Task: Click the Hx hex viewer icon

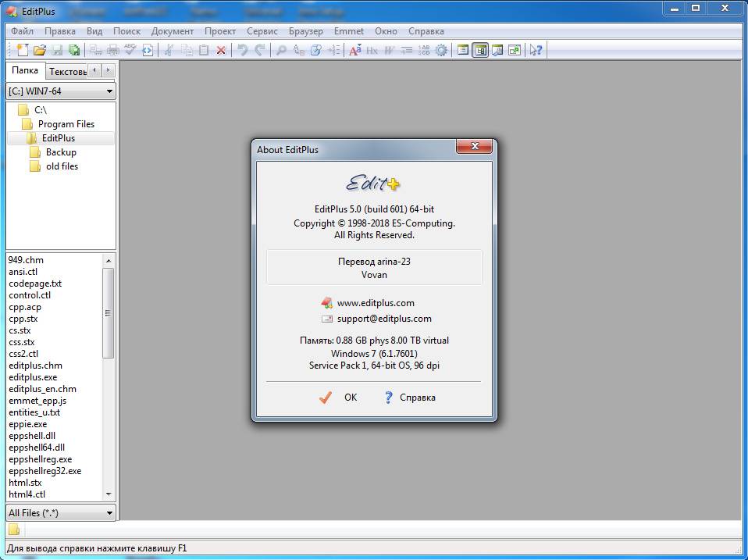Action: (x=372, y=50)
